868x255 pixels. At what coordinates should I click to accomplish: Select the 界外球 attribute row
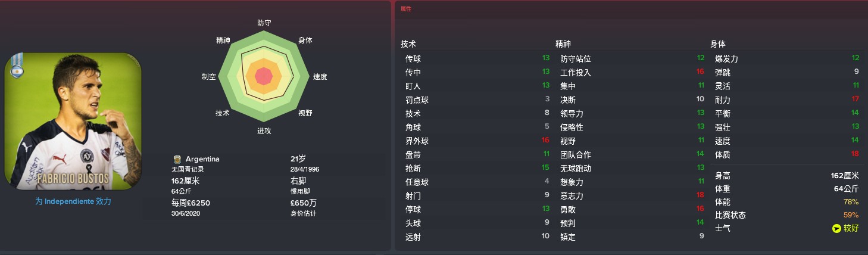point(477,141)
